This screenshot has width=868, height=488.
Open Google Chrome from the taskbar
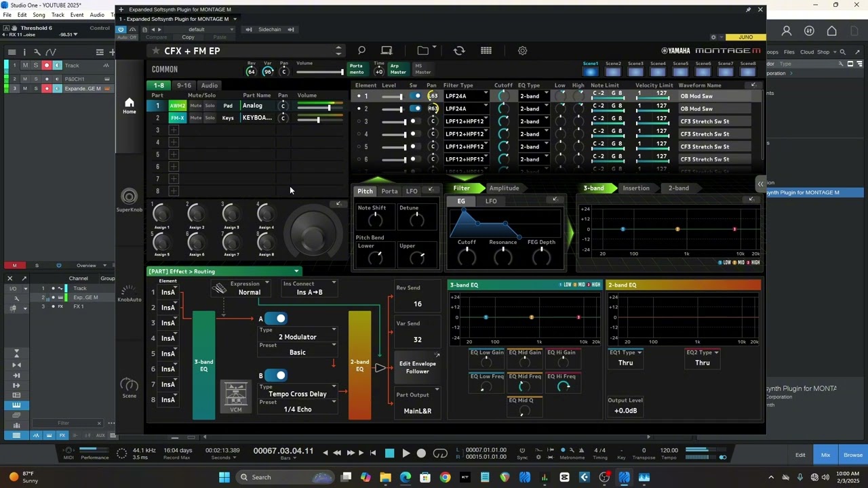click(445, 477)
